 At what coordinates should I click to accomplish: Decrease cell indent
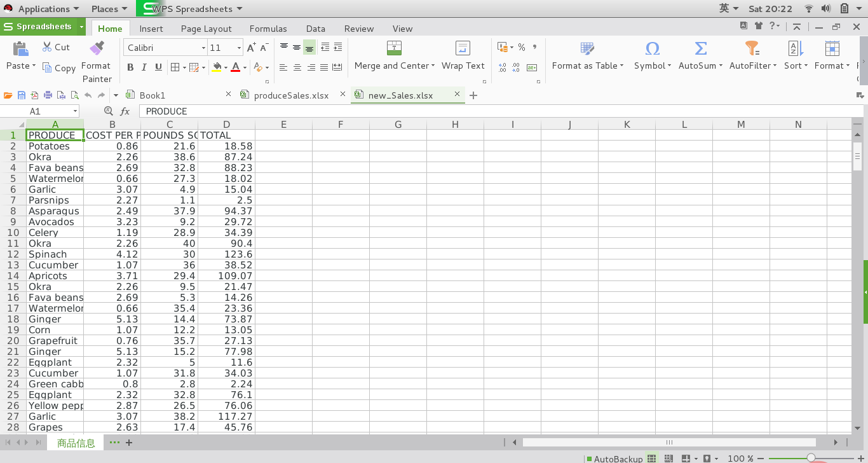[325, 47]
